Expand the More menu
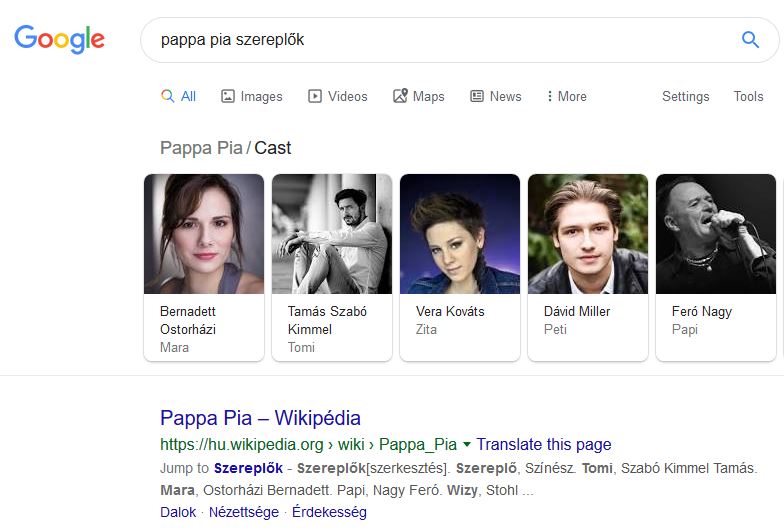The image size is (784, 532). (567, 96)
